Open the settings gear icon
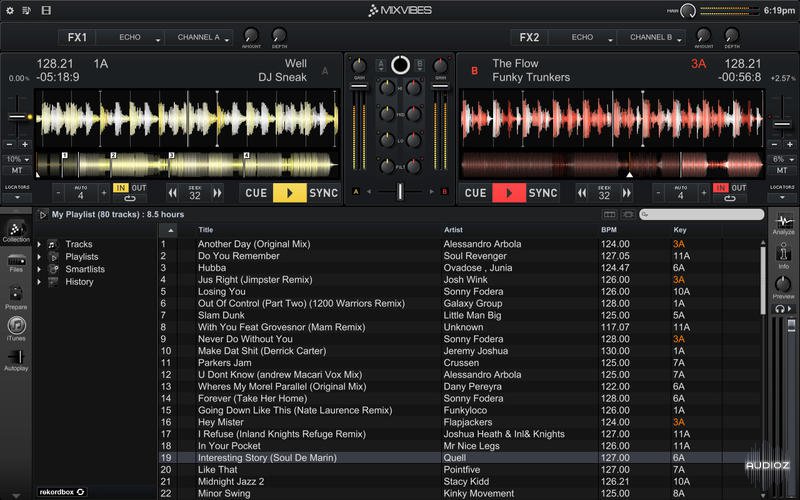The image size is (800, 500). [x=10, y=10]
